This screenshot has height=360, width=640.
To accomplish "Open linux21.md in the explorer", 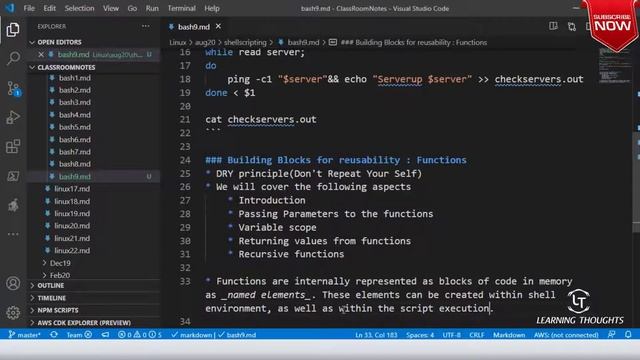I will point(72,238).
